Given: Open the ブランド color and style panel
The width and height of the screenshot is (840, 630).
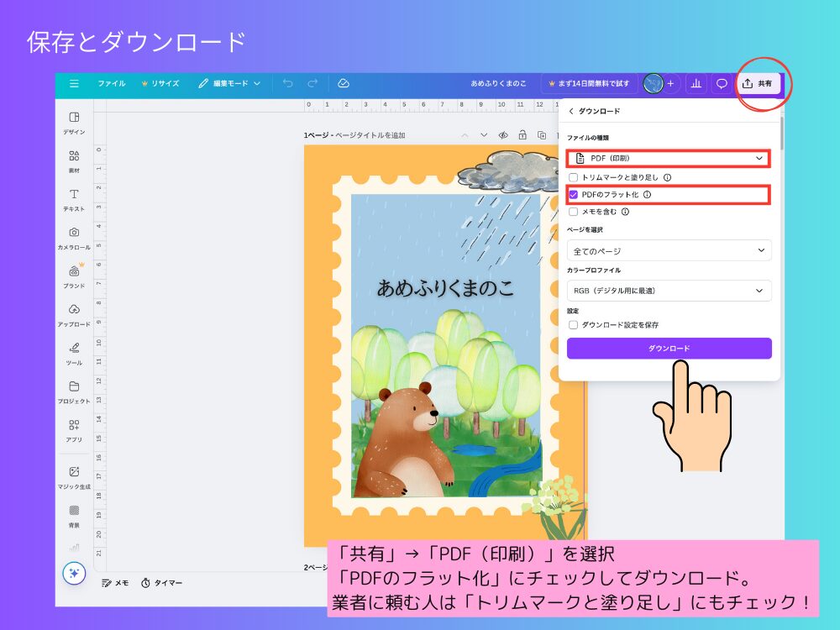Looking at the screenshot, I should click(74, 276).
